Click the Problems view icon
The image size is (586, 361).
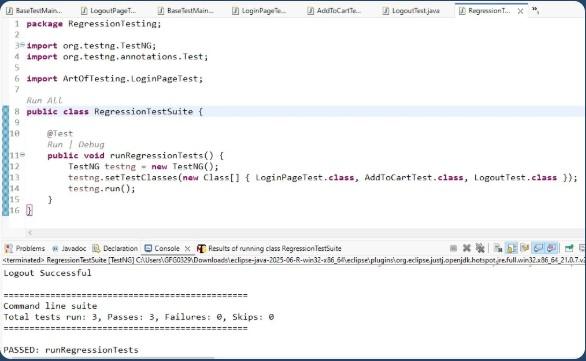point(8,249)
